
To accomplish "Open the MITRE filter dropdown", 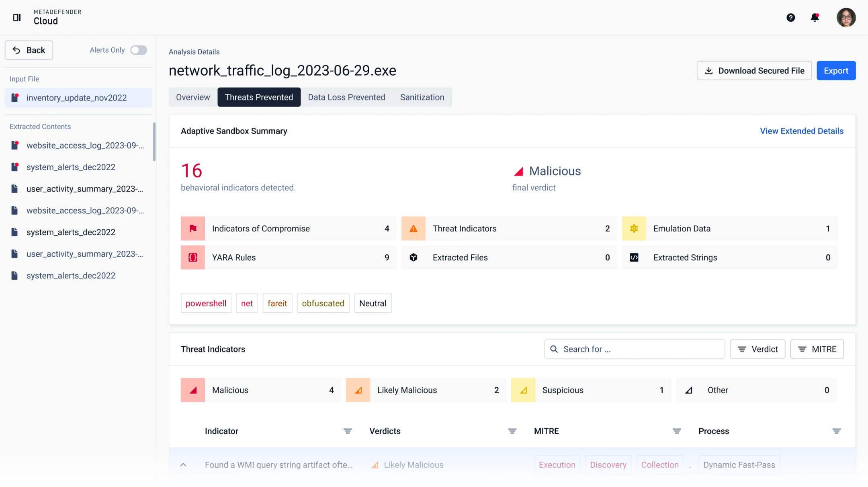I will point(817,349).
